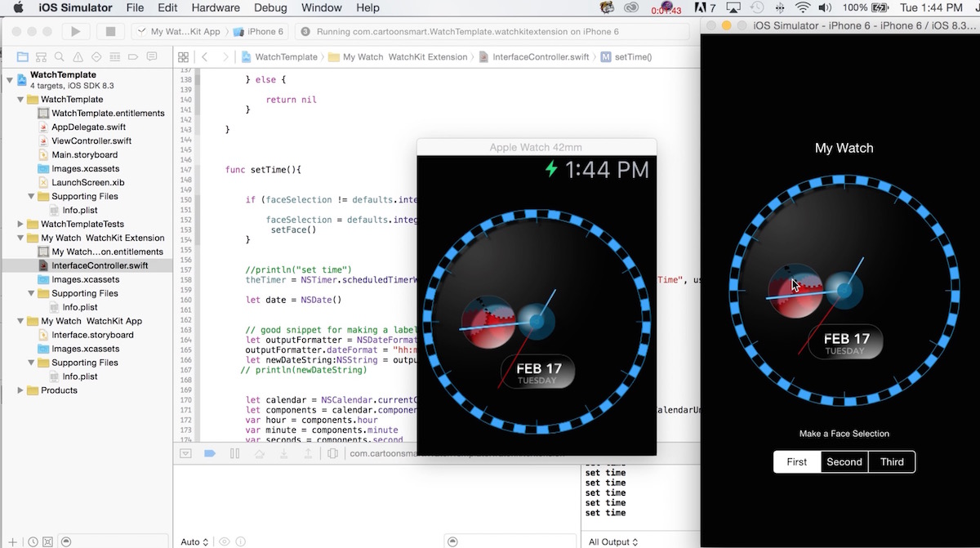The width and height of the screenshot is (980, 548).
Task: Click the variable info icon in debug area
Action: point(239,541)
